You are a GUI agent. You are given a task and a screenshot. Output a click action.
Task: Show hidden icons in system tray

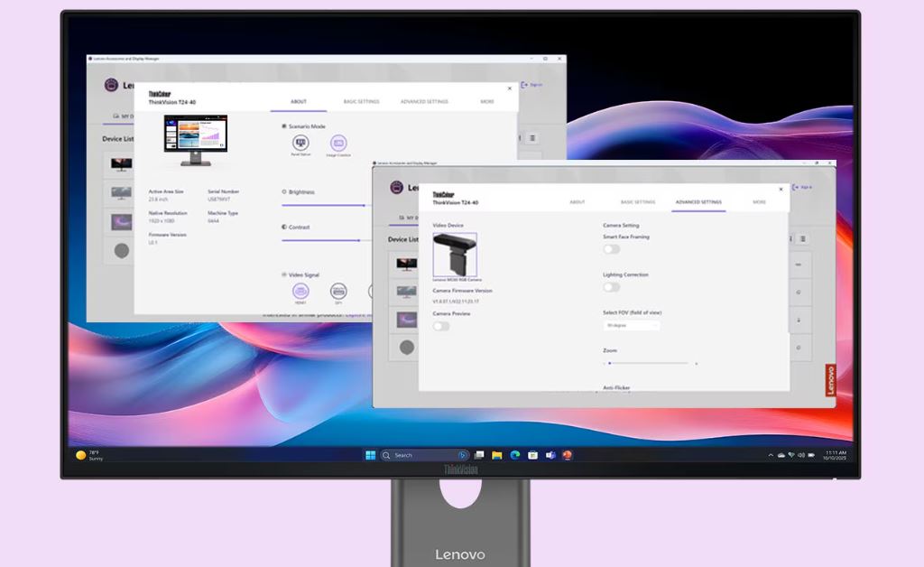point(771,455)
